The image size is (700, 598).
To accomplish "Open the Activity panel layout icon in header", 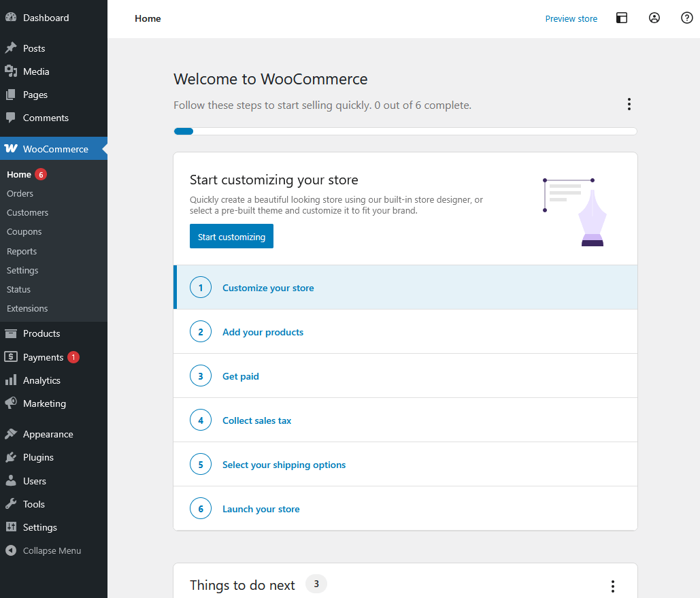I will pos(622,18).
